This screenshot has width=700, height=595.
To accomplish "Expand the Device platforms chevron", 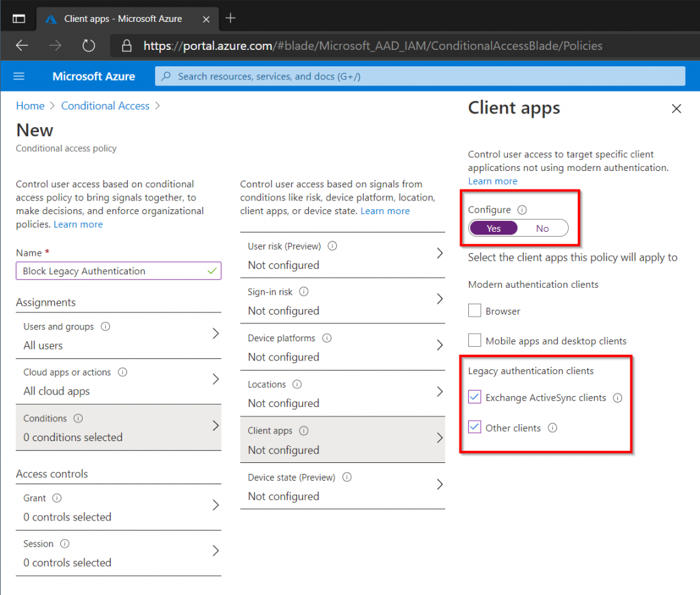I will [440, 345].
